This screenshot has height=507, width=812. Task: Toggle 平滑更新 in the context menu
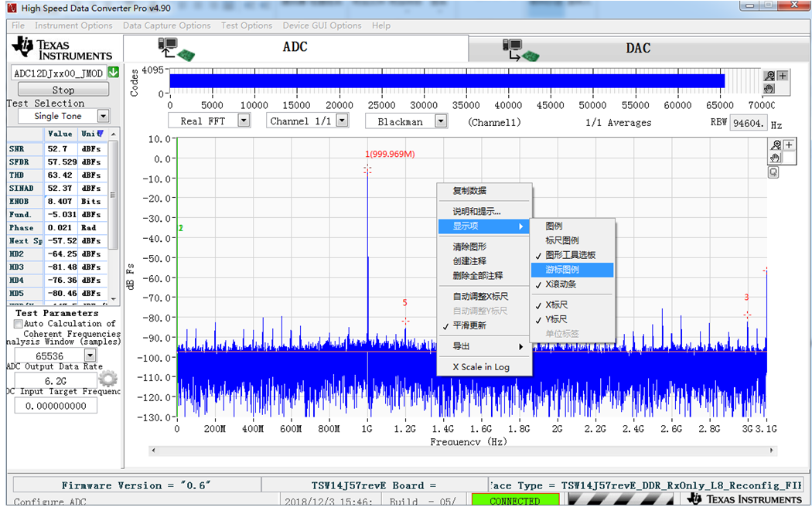pos(484,325)
